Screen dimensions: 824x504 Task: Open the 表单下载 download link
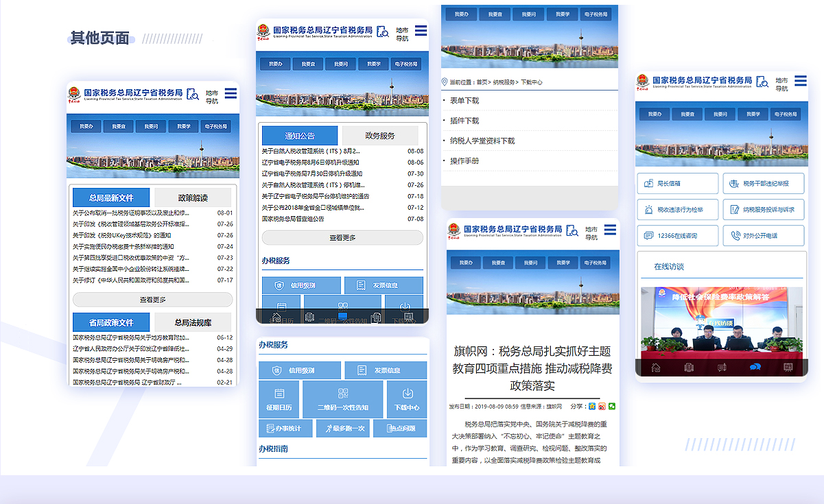464,101
